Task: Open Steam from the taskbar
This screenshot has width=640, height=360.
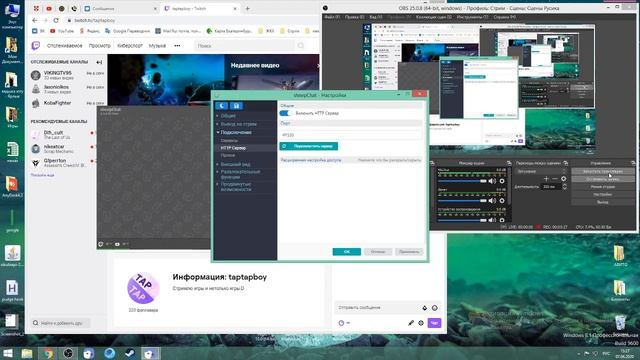Action: [130, 353]
